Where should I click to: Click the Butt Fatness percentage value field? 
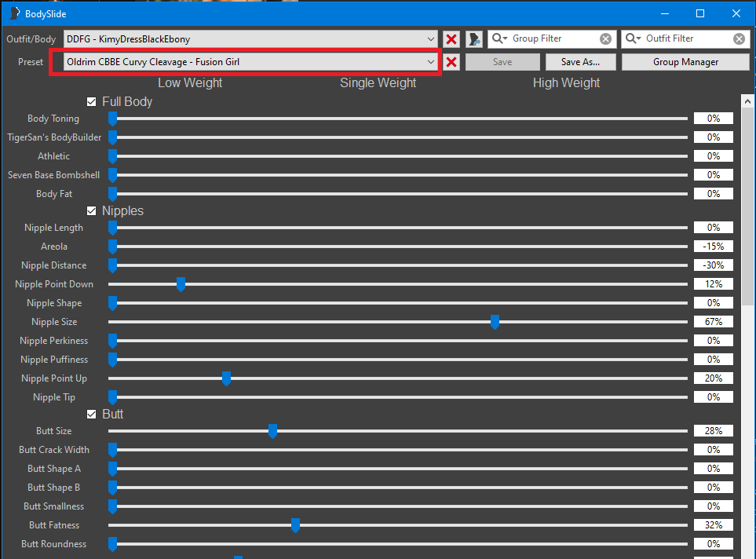pyautogui.click(x=713, y=525)
